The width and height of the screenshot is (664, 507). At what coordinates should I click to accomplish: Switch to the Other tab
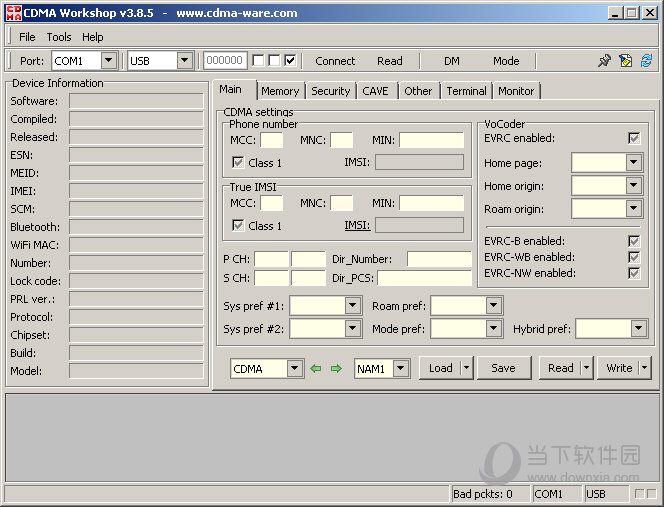418,91
